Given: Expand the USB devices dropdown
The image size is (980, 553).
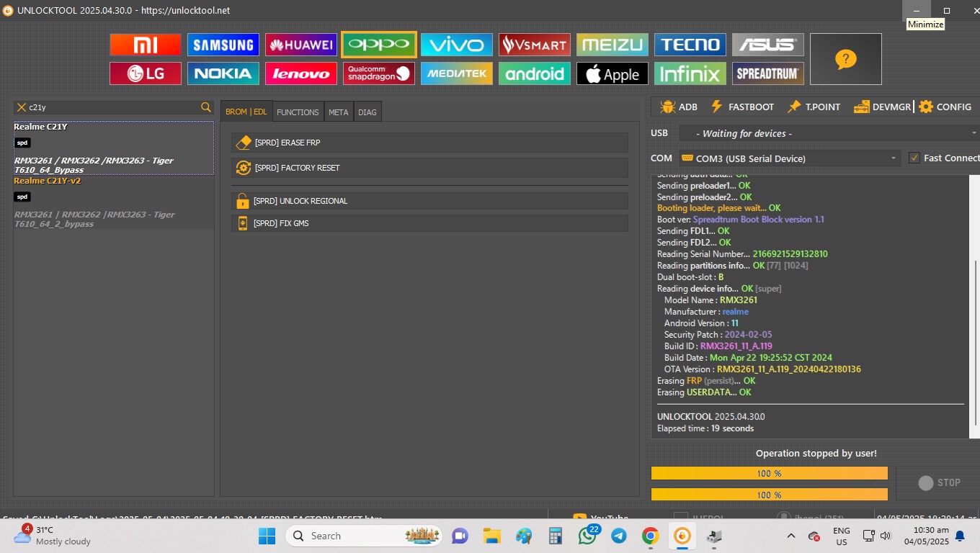Looking at the screenshot, I should pyautogui.click(x=827, y=133).
